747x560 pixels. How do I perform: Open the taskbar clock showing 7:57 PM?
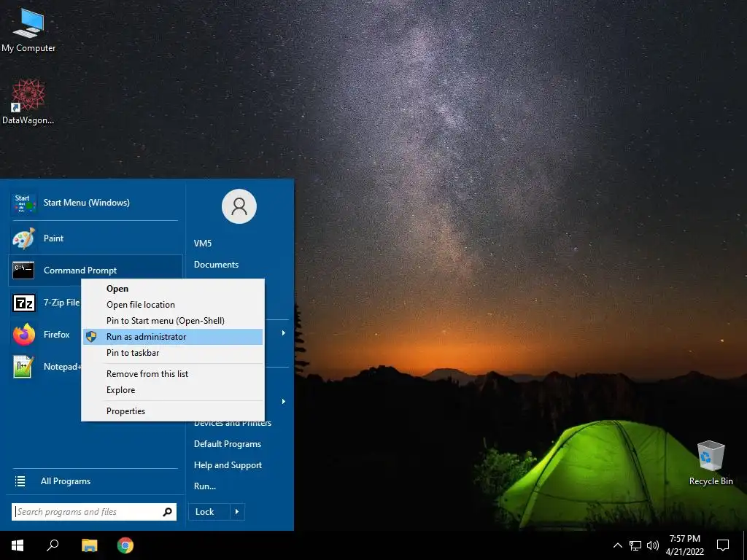click(x=684, y=545)
